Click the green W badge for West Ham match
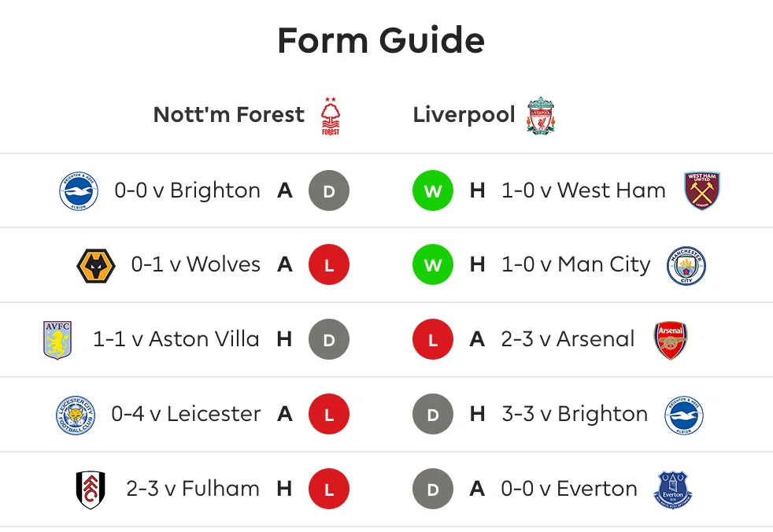773x532 pixels. (x=433, y=190)
